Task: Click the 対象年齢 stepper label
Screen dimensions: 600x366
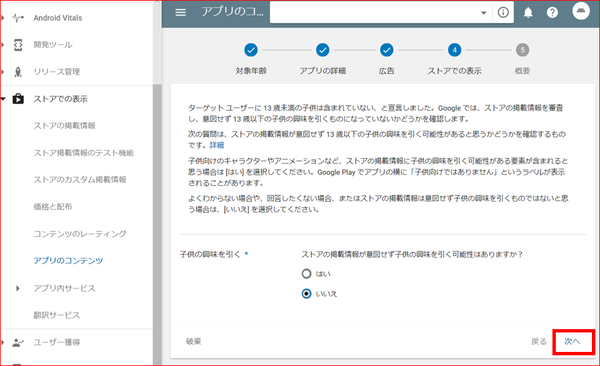Action: [251, 71]
